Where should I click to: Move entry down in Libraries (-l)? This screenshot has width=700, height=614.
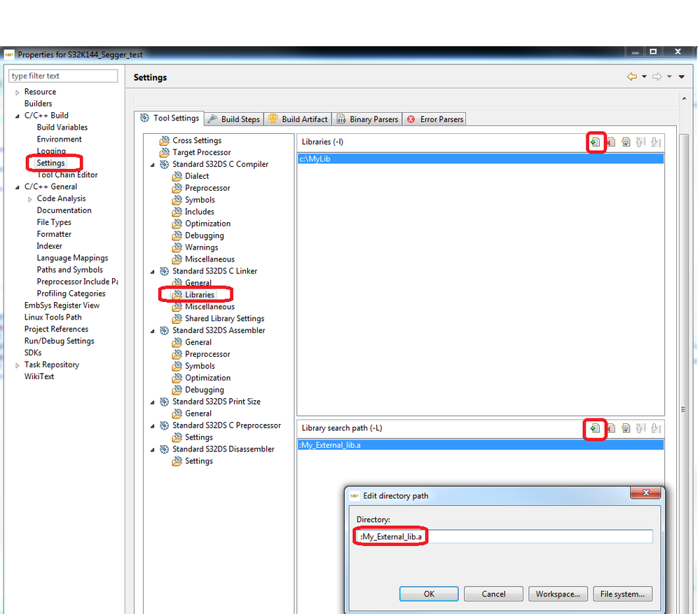click(x=655, y=142)
